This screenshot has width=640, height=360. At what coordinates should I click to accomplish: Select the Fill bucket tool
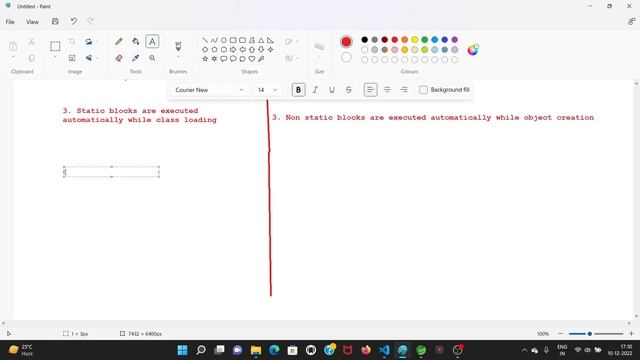tap(136, 42)
